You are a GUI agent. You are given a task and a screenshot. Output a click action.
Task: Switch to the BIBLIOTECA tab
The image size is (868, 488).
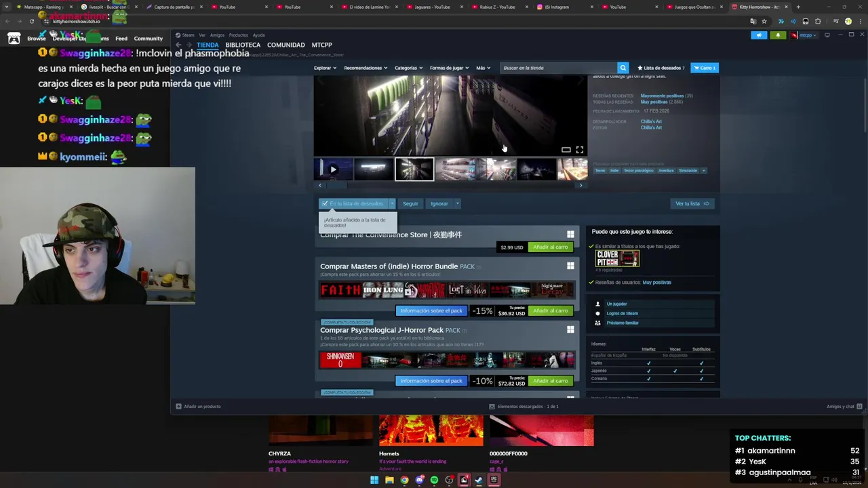243,45
